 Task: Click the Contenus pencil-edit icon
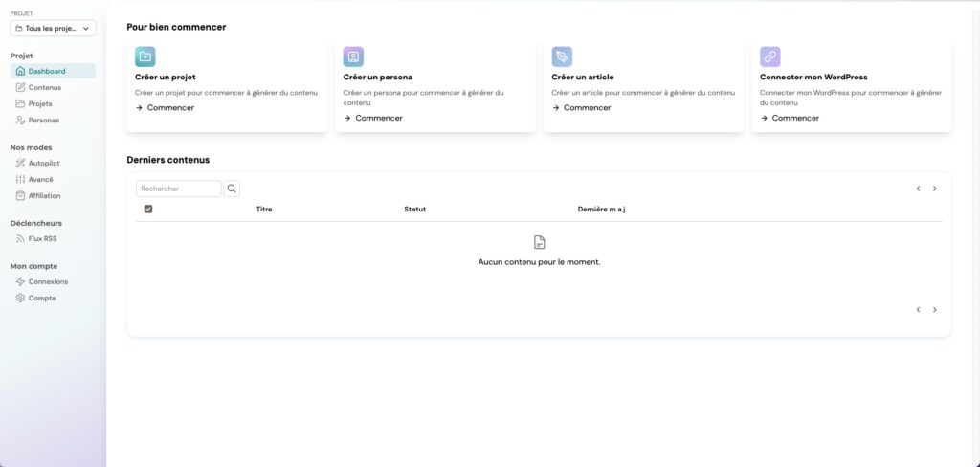(x=21, y=87)
